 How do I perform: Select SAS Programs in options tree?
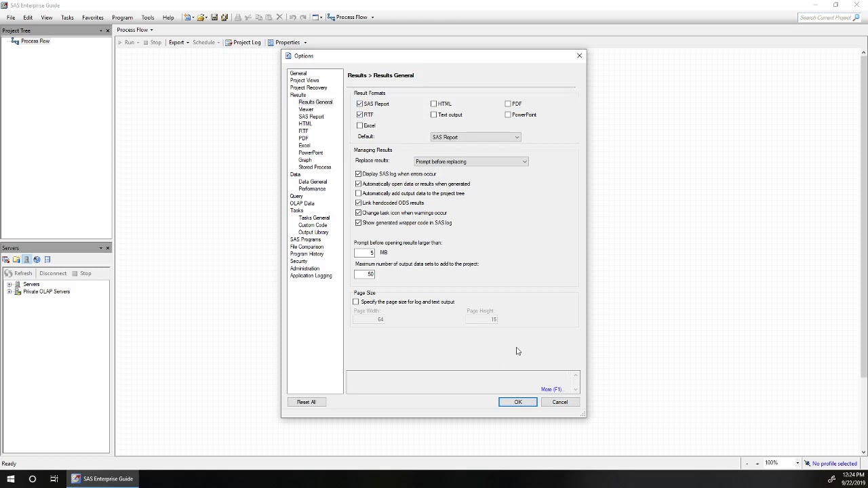pos(305,239)
